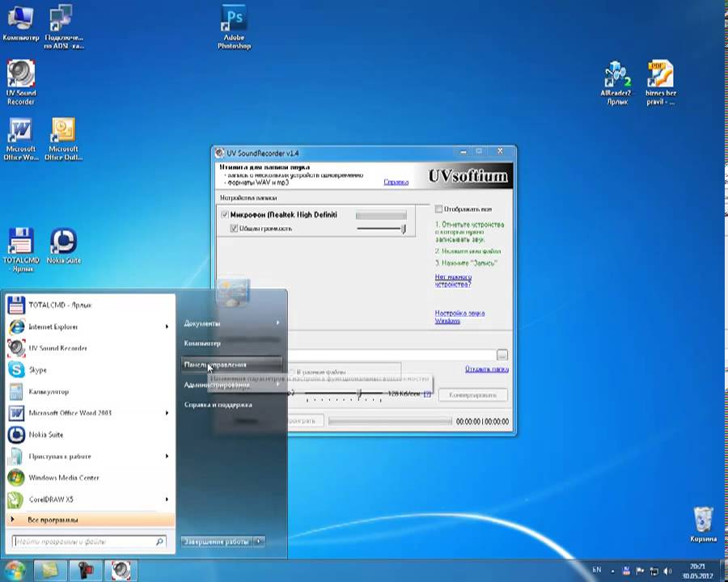This screenshot has height=582, width=728.
Task: Open the taskbar clock and date
Action: 697,571
